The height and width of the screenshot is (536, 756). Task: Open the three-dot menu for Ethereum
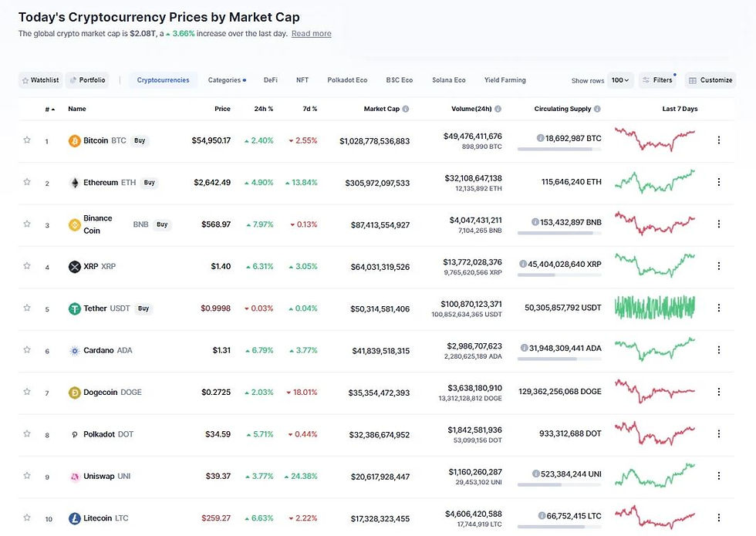coord(718,182)
